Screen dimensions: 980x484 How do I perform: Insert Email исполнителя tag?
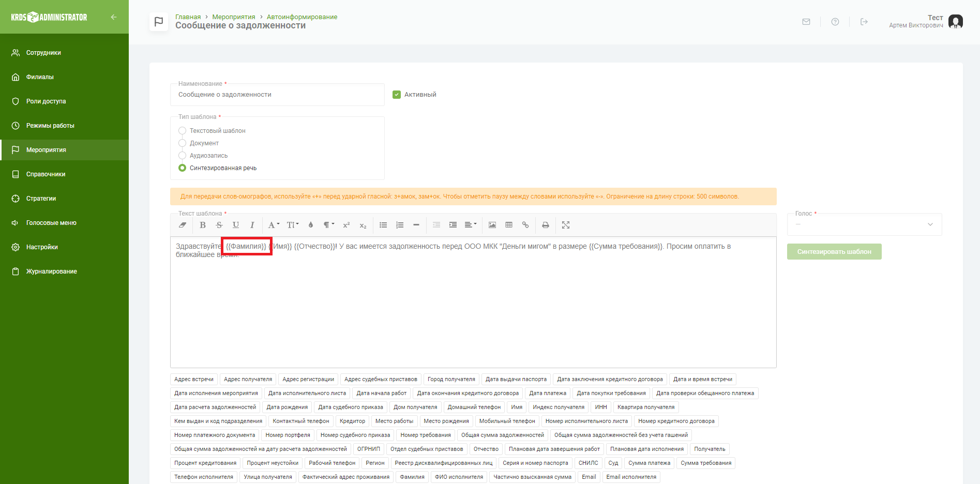631,477
